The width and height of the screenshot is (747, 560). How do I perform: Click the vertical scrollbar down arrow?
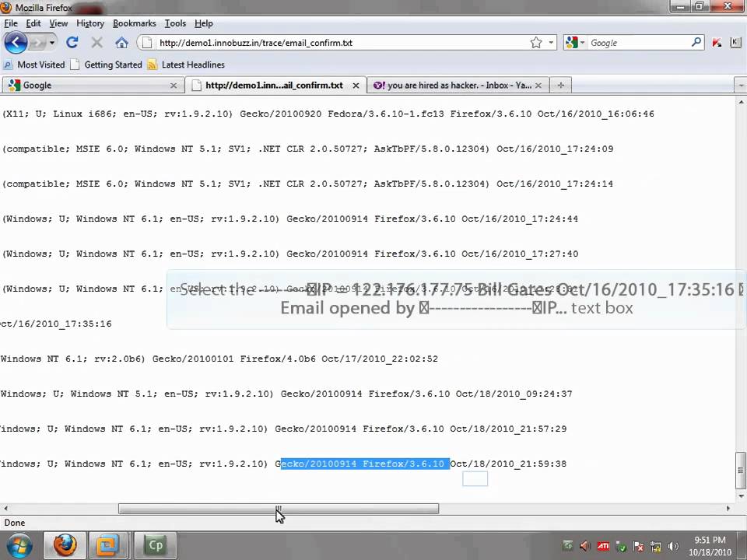coord(741,495)
